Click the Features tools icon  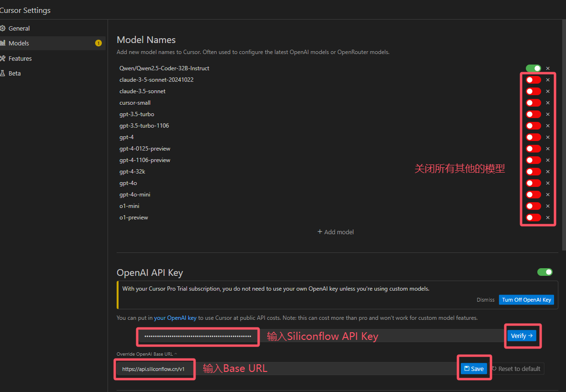click(2, 58)
